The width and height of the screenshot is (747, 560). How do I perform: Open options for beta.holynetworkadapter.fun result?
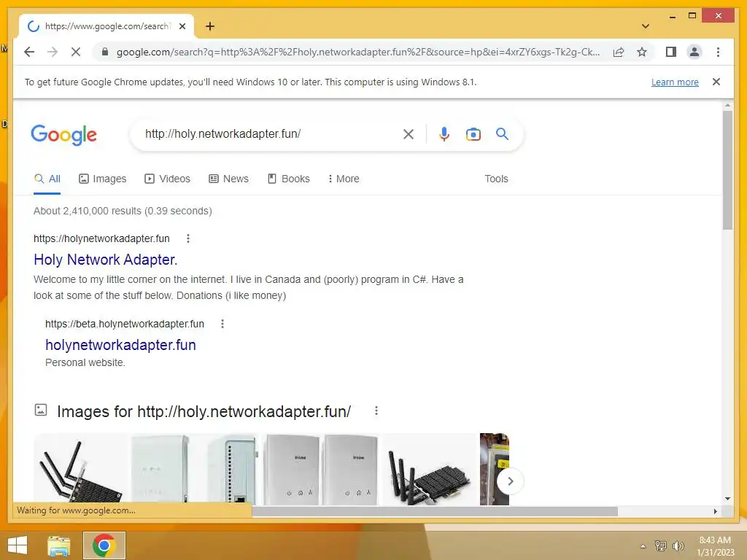click(x=222, y=324)
